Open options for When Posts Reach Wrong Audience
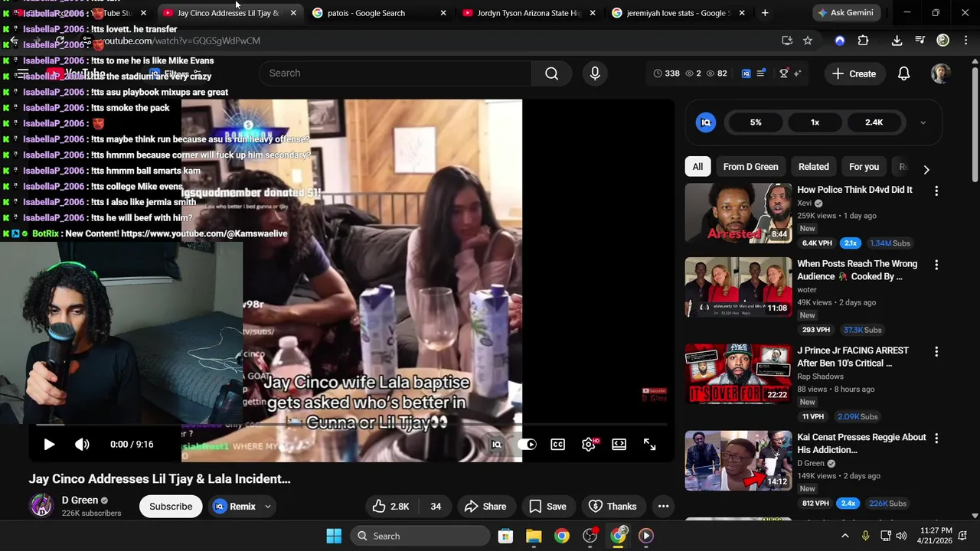Viewport: 980px width, 551px height. pyautogui.click(x=936, y=265)
